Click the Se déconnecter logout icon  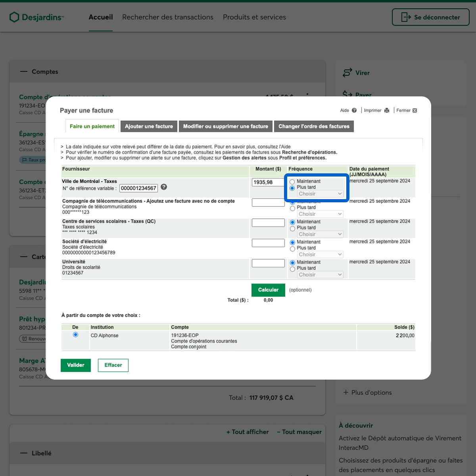[406, 17]
